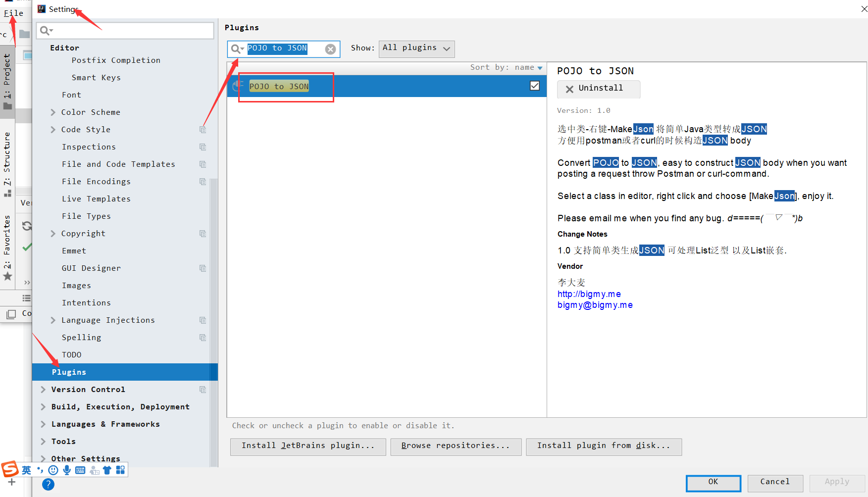The image size is (868, 497).
Task: Open the File menu
Action: click(x=13, y=13)
